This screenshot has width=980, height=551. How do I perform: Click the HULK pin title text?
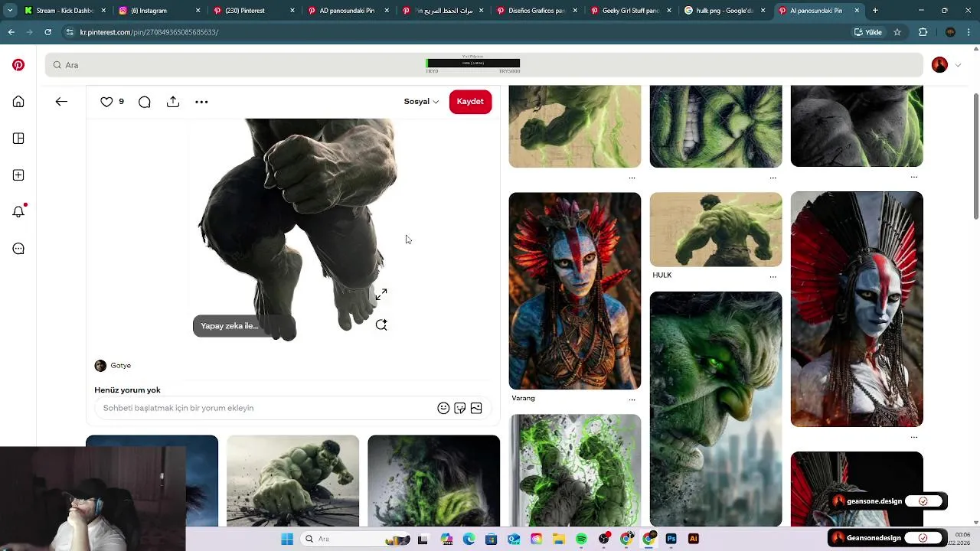tap(662, 275)
